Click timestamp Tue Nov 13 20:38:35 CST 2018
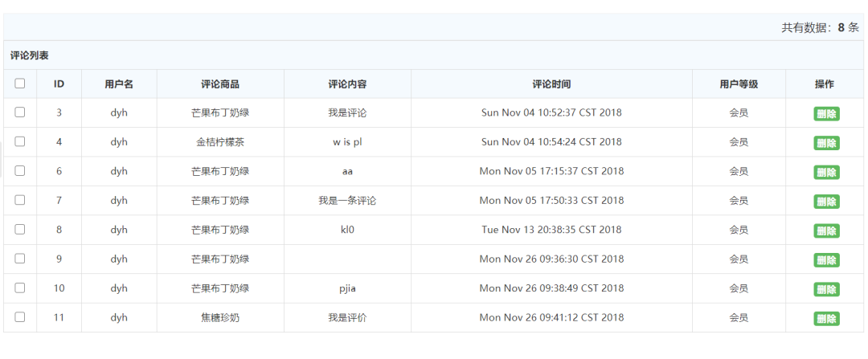The width and height of the screenshot is (868, 359). 551,230
